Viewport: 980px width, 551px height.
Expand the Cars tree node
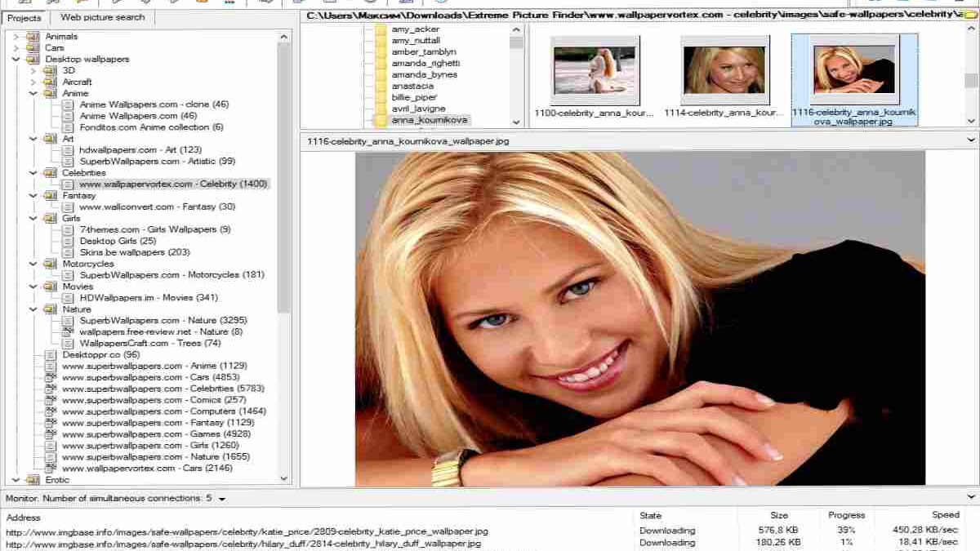pos(16,48)
